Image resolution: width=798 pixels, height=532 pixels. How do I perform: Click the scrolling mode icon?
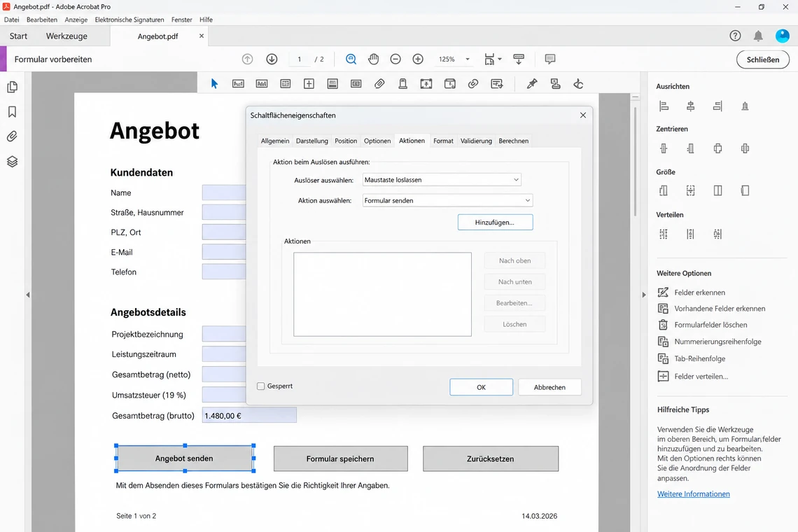[519, 59]
